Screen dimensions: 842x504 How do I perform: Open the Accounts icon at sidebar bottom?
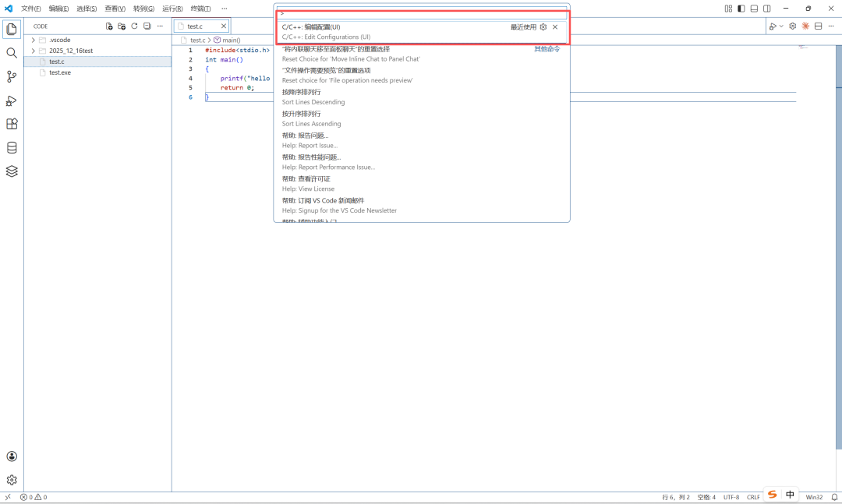[11, 456]
